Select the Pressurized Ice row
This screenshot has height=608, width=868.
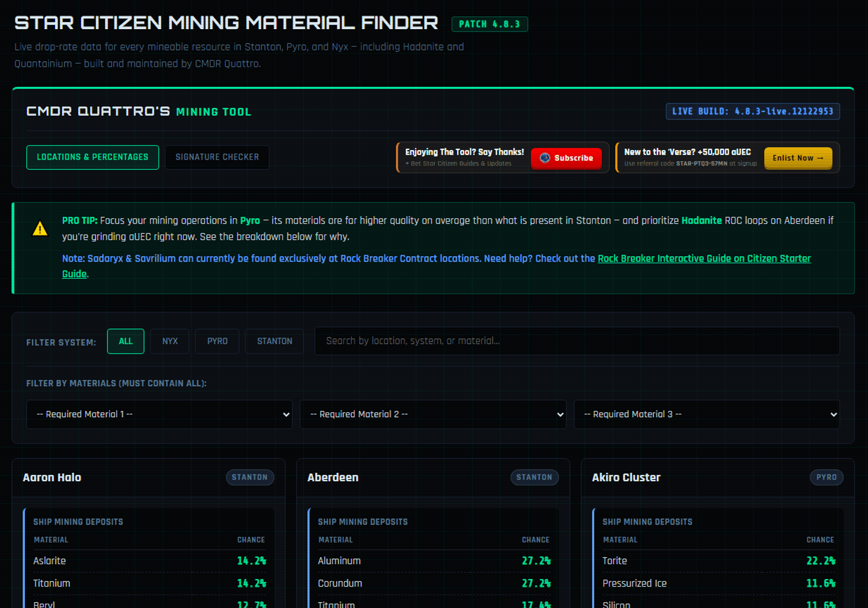(719, 584)
